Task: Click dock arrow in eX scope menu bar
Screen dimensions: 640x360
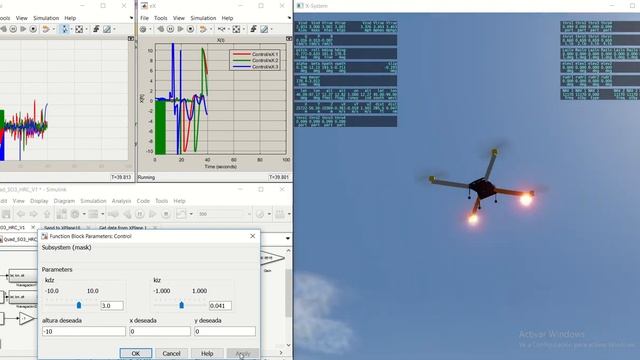Action: [x=289, y=18]
